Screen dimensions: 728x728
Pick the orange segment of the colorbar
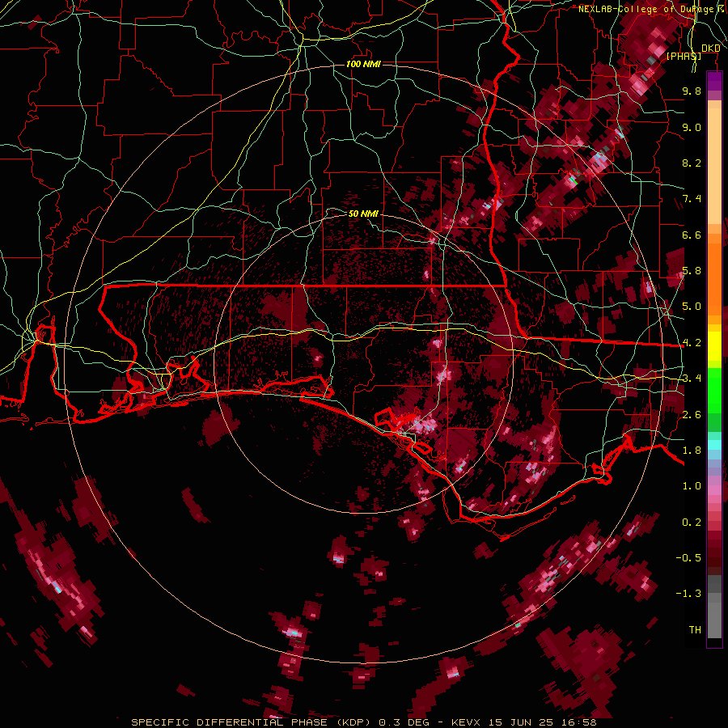click(714, 278)
